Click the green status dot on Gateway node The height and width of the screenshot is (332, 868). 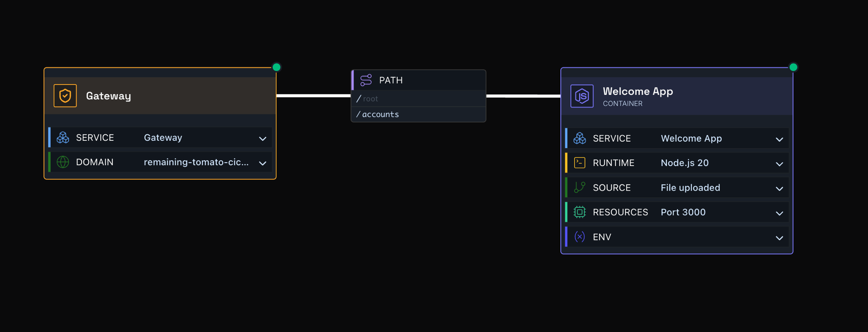coord(276,67)
